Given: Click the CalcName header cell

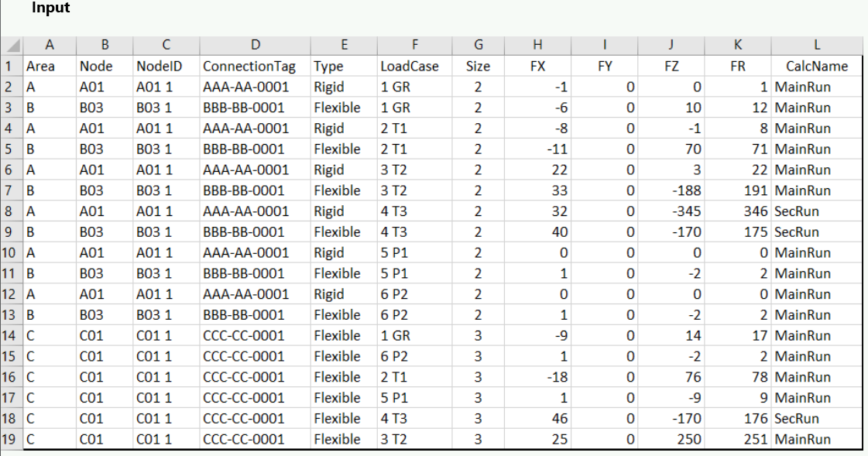Looking at the screenshot, I should pos(817,67).
